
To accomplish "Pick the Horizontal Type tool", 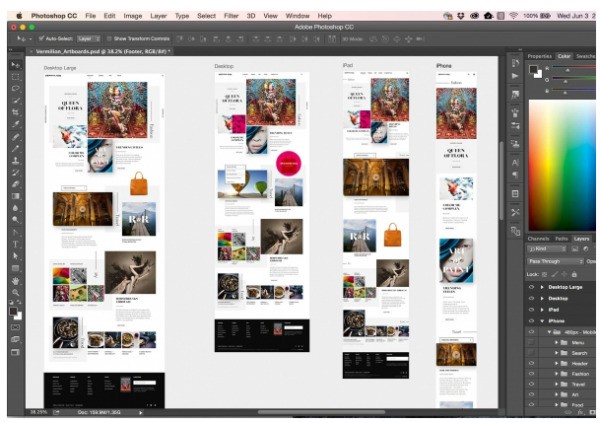I will [x=15, y=243].
